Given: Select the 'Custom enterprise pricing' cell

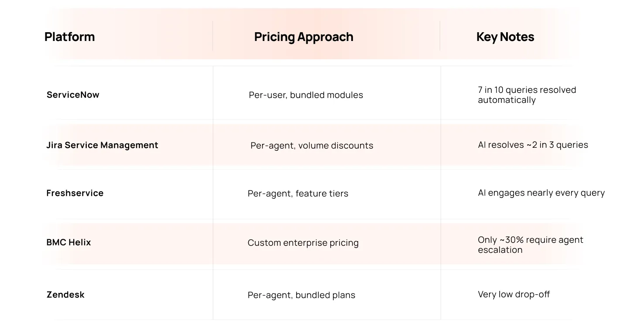Looking at the screenshot, I should tap(303, 243).
